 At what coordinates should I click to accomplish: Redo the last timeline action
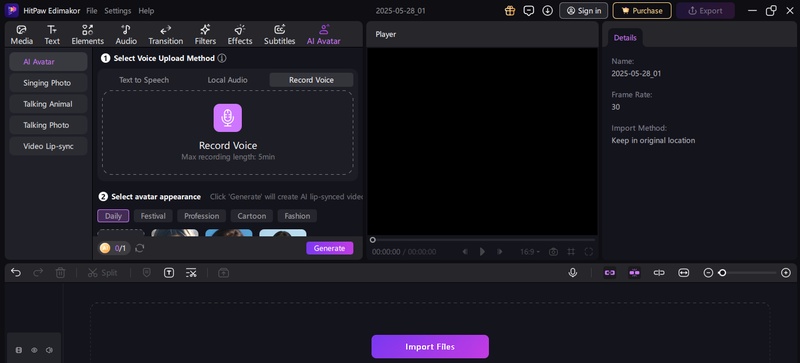click(x=38, y=273)
